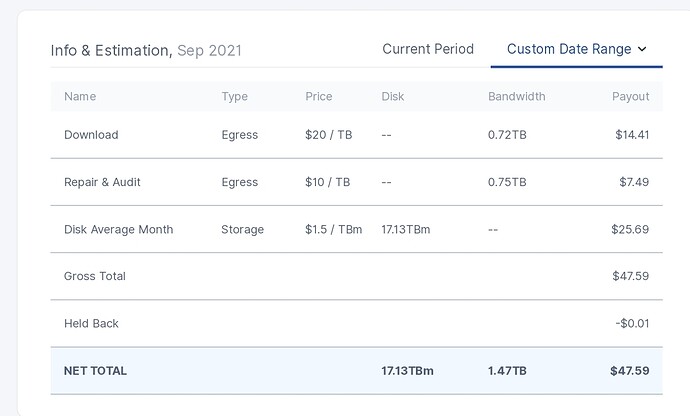Click the Held Back row
The width and height of the screenshot is (690, 416).
(x=91, y=323)
